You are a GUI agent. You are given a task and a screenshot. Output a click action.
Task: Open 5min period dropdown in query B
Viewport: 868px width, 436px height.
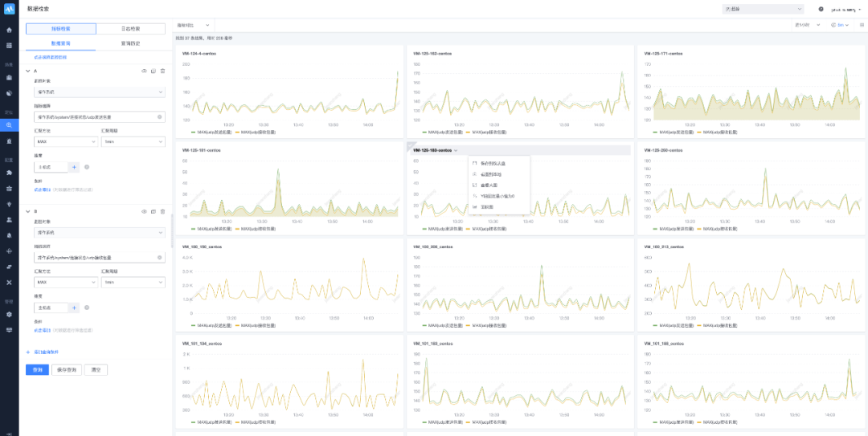click(x=133, y=282)
